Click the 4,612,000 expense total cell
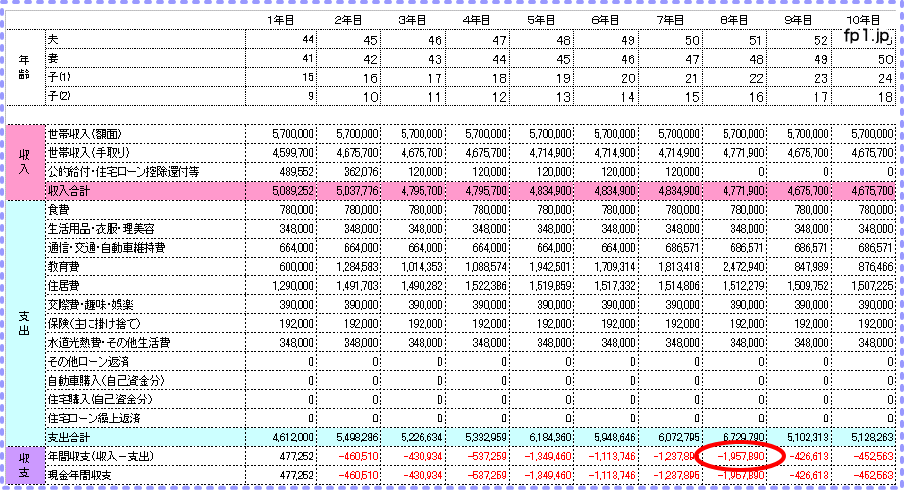Screen dimensions: 904x490 (293, 437)
